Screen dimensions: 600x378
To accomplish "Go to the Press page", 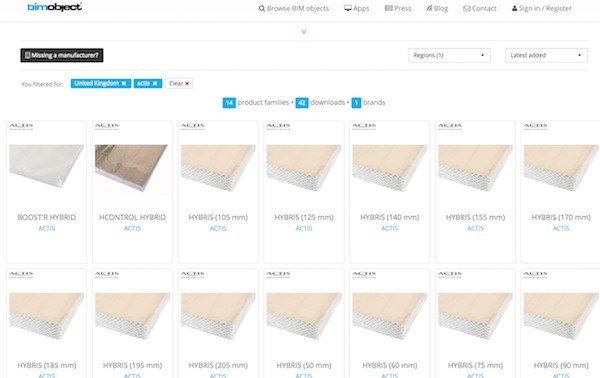I will [398, 8].
